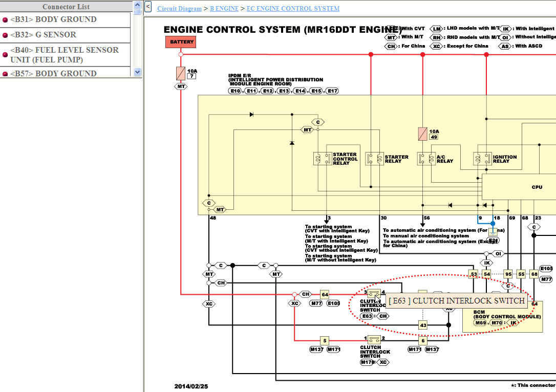
Task: Click the Starter Control Relay symbol
Action: [x=323, y=159]
